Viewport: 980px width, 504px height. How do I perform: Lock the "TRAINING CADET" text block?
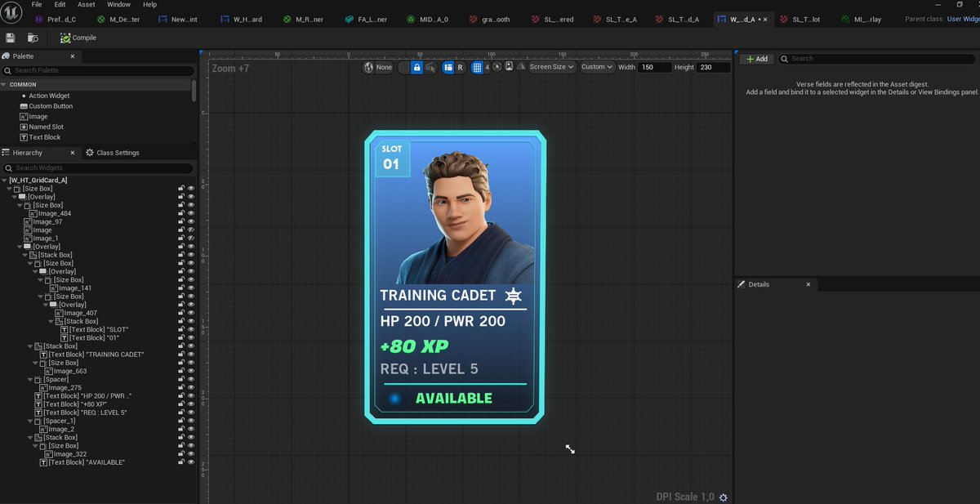tap(181, 355)
